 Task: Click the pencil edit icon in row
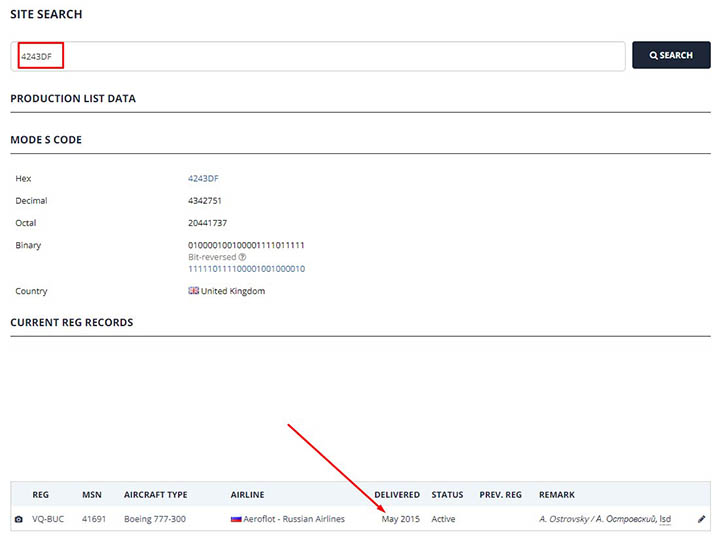point(701,520)
